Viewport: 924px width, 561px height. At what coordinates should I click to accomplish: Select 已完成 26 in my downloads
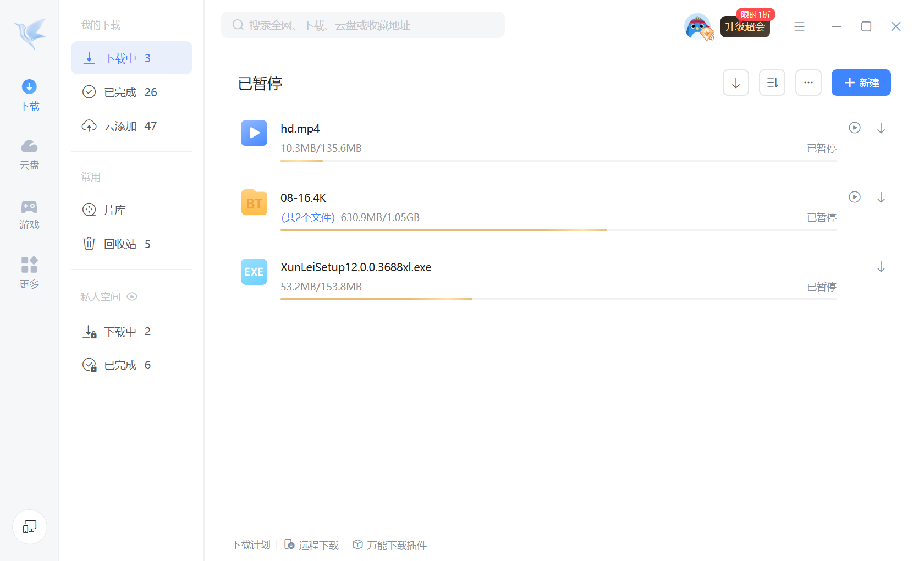pyautogui.click(x=131, y=92)
